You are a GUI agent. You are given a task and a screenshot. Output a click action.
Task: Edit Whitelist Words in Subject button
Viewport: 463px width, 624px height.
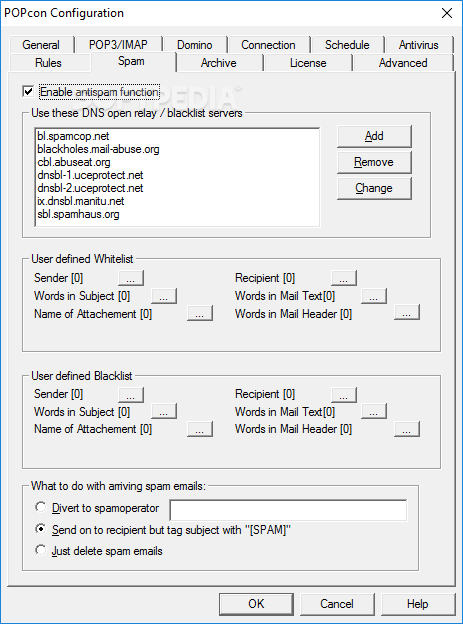tap(164, 296)
